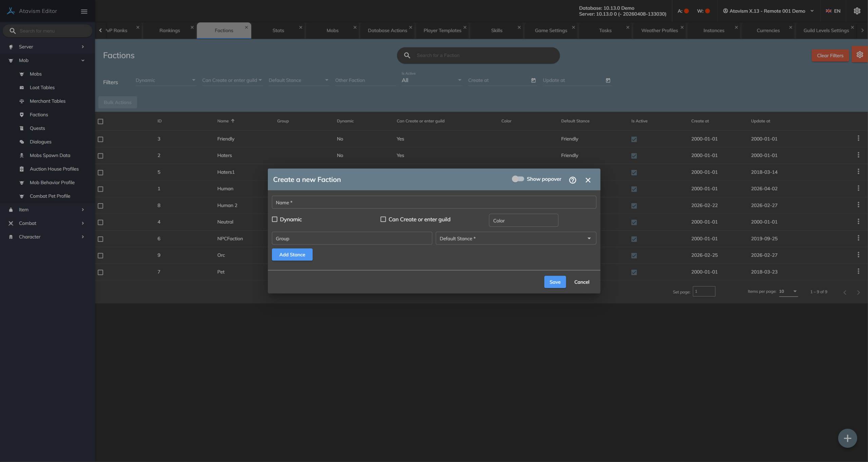868x462 pixels.
Task: Click the hamburger menu icon beside Atavism Editor
Action: point(84,11)
